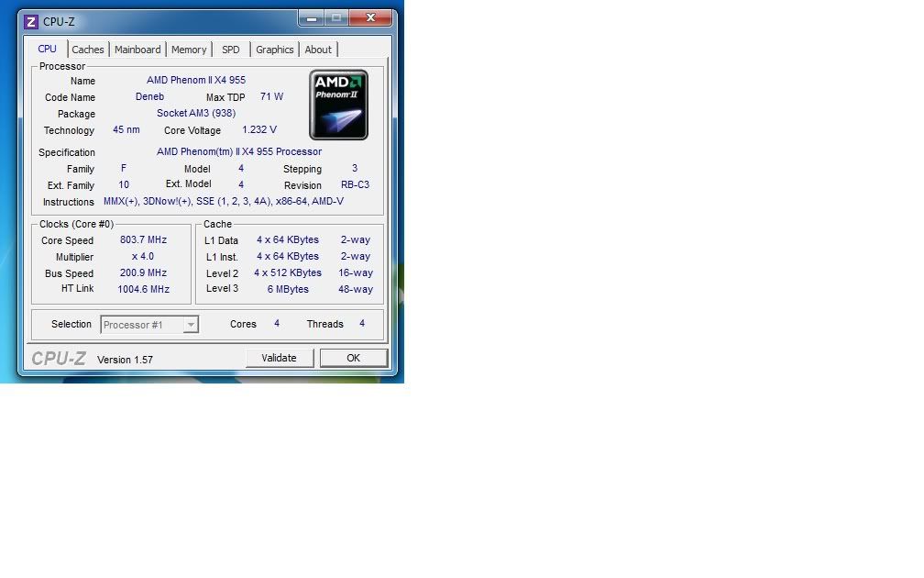Click the Threads count value

pyautogui.click(x=362, y=323)
